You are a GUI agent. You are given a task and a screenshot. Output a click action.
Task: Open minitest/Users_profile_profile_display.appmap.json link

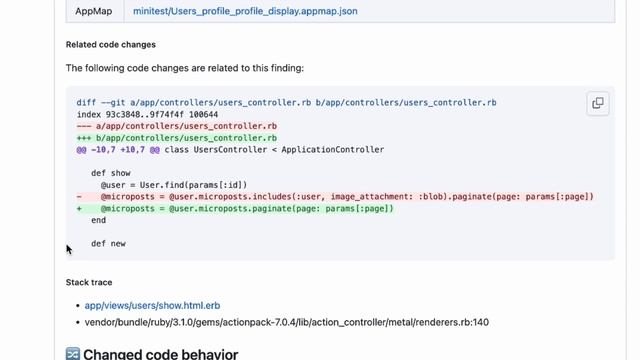click(245, 11)
